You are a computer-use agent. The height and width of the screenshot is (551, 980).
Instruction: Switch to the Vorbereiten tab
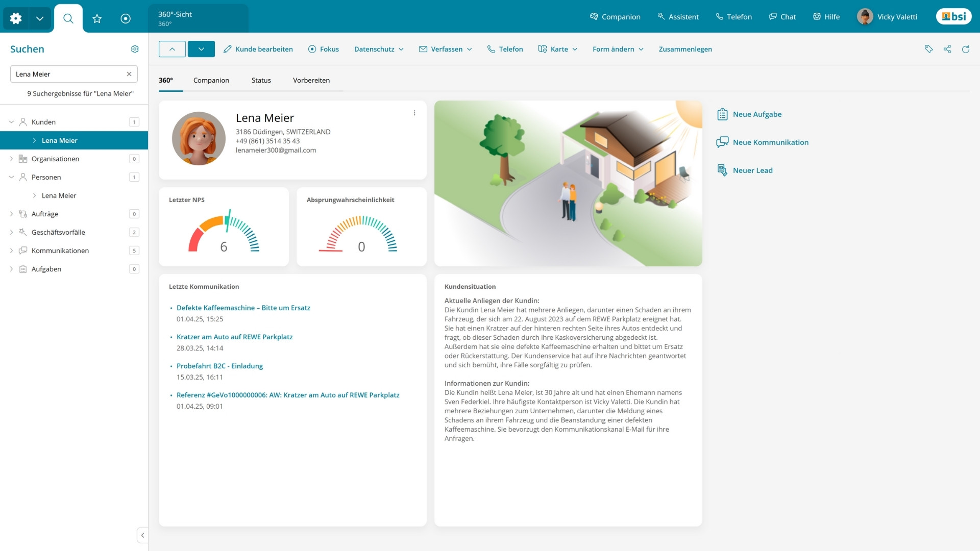coord(311,80)
